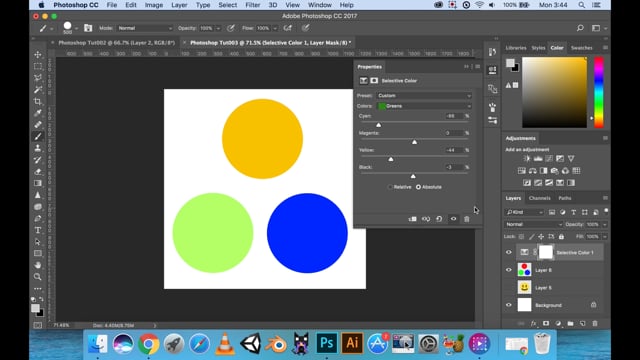The height and width of the screenshot is (360, 640).
Task: Open brush Flow slider dropdown
Action: tap(275, 29)
